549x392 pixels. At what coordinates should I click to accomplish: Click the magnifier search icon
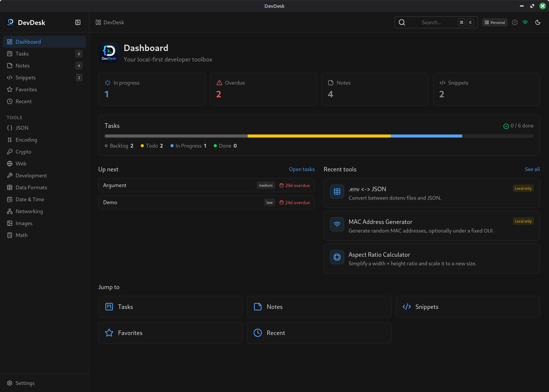tap(402, 22)
